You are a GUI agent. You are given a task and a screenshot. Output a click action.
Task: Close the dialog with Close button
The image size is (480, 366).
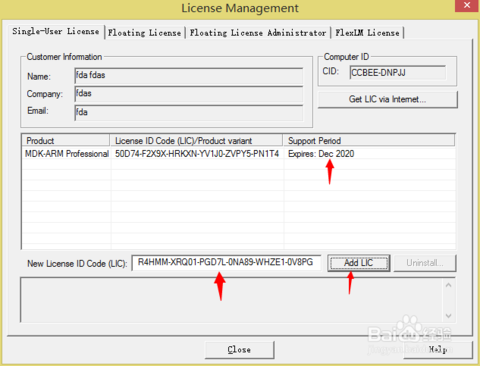239,350
